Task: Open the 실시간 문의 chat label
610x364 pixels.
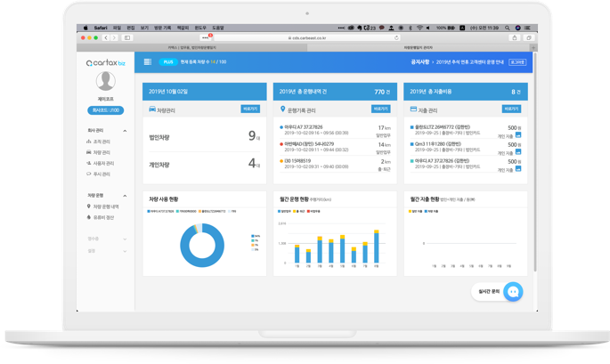Action: click(489, 292)
